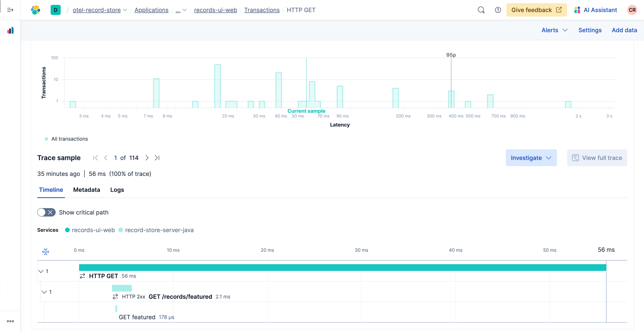
Task: Click the Observability bar chart icon
Action: 10,31
